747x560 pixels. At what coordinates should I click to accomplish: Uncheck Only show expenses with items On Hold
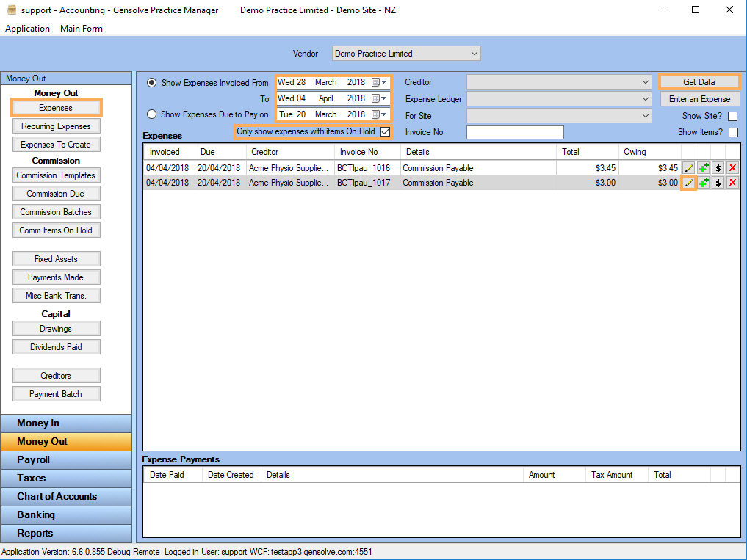385,132
